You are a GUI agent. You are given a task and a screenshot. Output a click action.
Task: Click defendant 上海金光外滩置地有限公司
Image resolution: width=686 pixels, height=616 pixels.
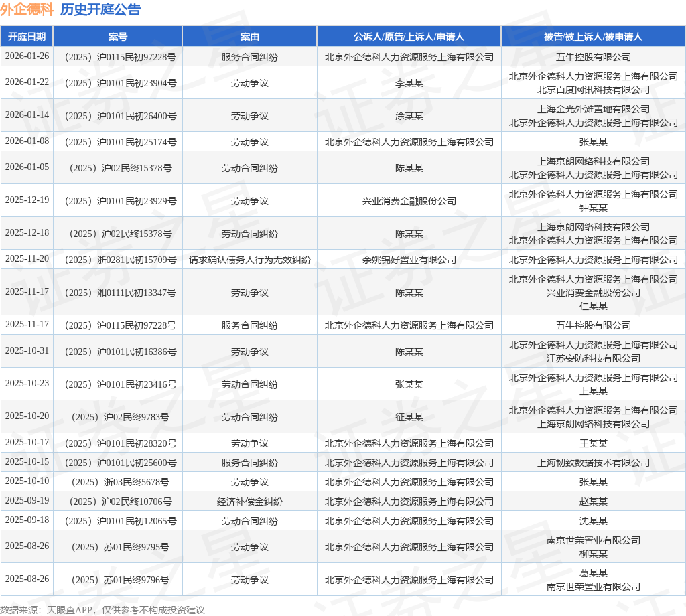[x=594, y=109]
